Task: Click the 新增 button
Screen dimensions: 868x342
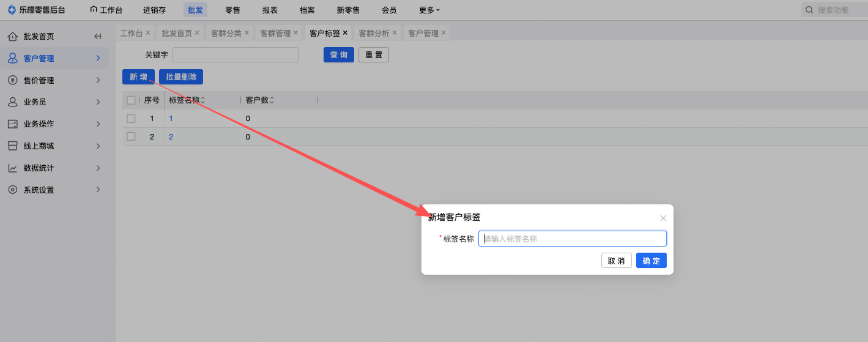Action: 138,77
